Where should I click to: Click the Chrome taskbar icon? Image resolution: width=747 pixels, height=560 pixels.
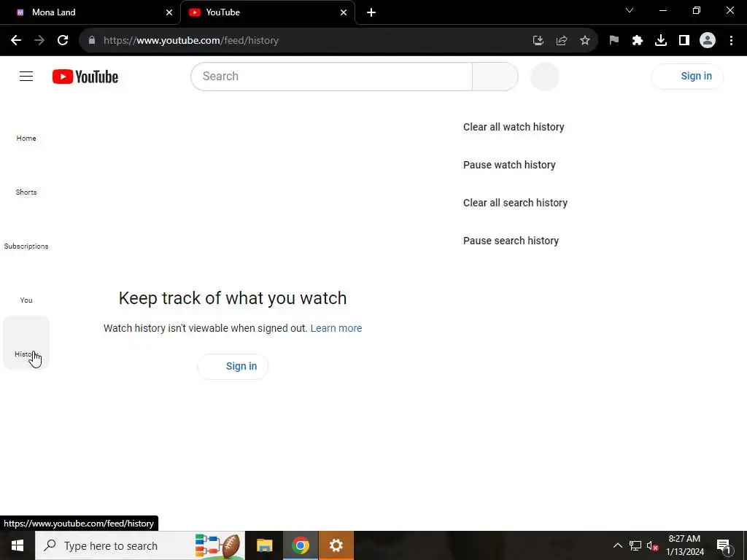(x=300, y=545)
